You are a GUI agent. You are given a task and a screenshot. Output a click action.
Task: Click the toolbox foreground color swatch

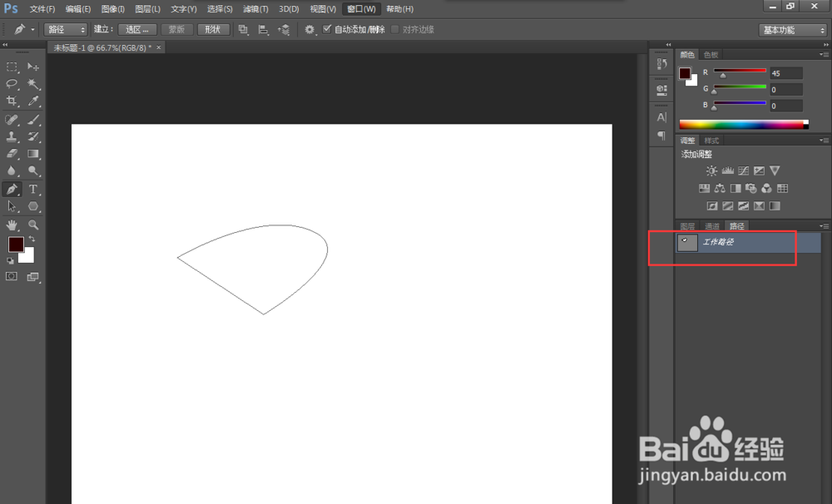[15, 244]
